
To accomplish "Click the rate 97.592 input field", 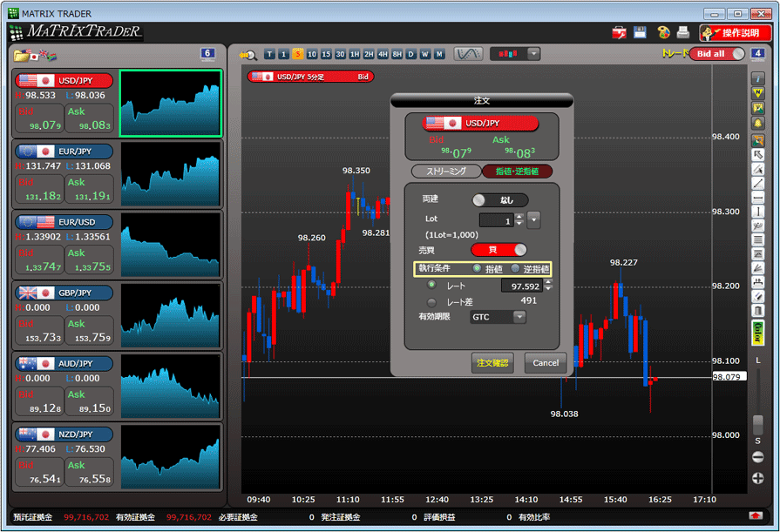I will click(x=522, y=286).
